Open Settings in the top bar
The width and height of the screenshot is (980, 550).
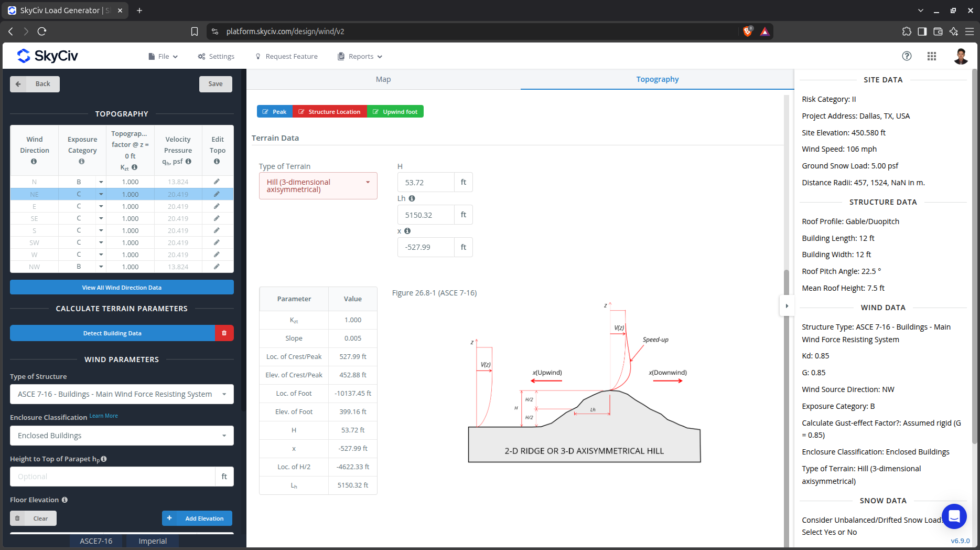coord(216,56)
